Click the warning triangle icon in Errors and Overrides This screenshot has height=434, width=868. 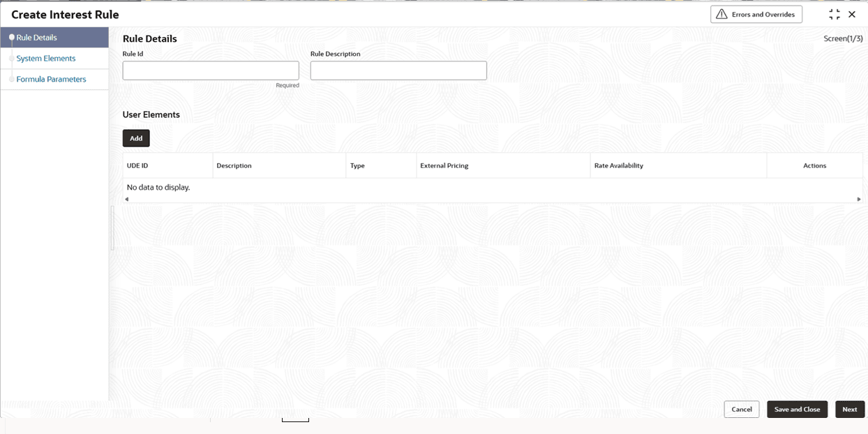721,14
